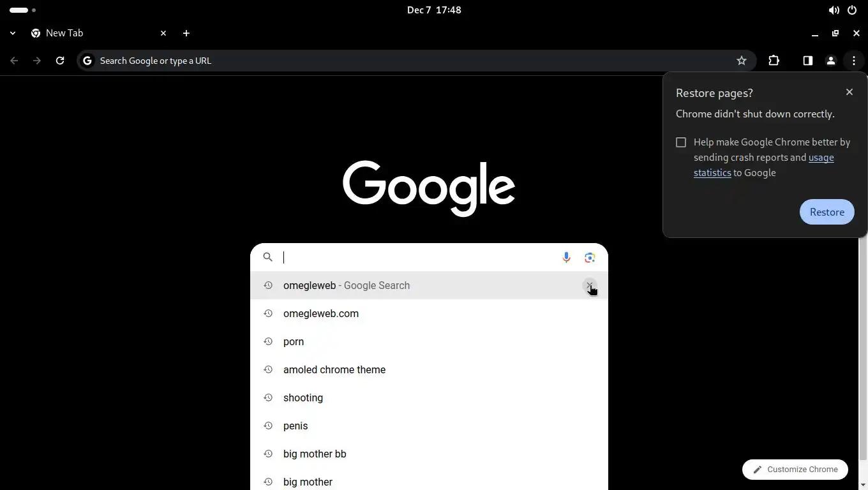868x490 pixels.
Task: Choose the 'shooting' suggestion
Action: pos(429,397)
